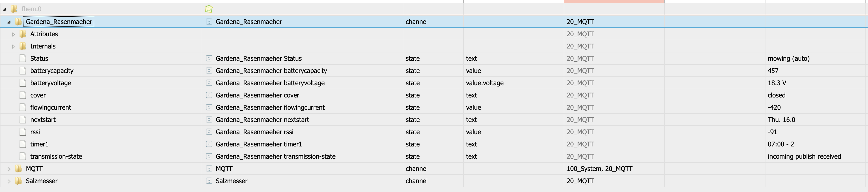Select the Salzmesser tree item
This screenshot has height=192, width=868.
coord(41,181)
